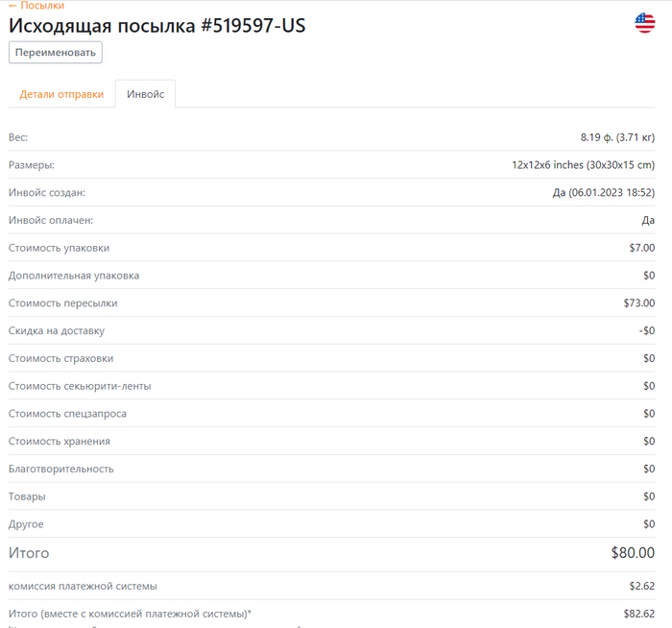This screenshot has width=672, height=628.
Task: Click the $82.62 final total with fee
Action: pyautogui.click(x=638, y=613)
